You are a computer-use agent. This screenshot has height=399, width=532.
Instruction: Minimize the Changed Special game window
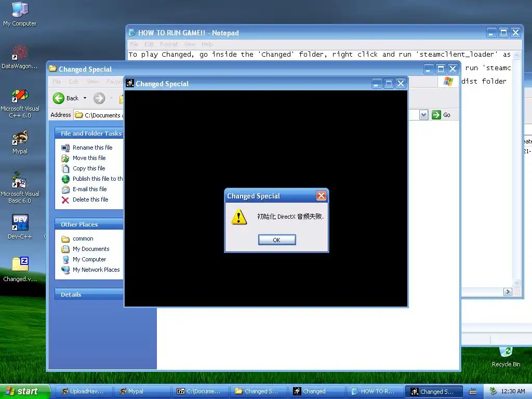(377, 84)
